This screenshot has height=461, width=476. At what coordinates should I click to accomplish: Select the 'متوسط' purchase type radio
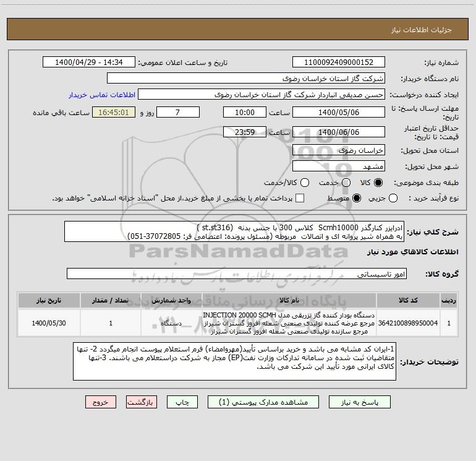[357, 198]
